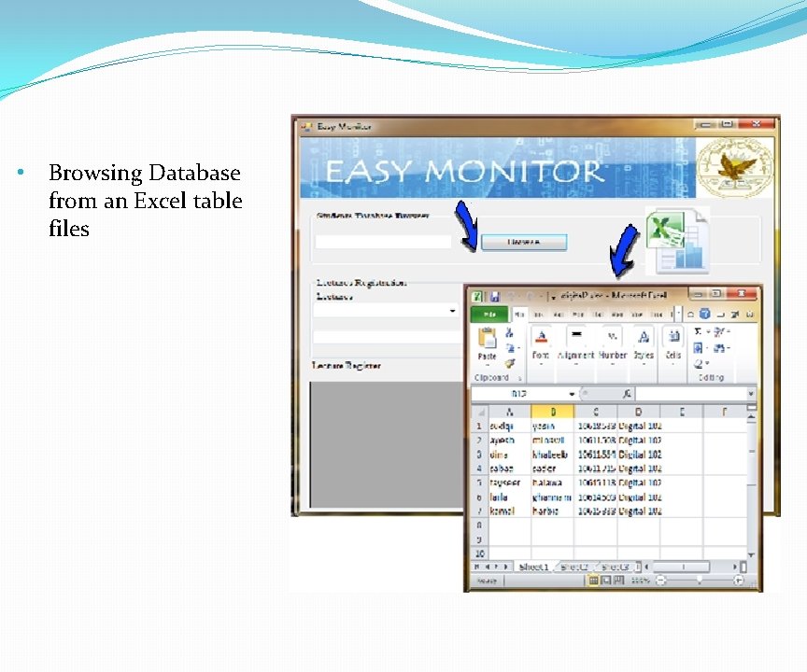Click the zoom slider handle in Excel
The width and height of the screenshot is (807, 672).
coord(700,581)
